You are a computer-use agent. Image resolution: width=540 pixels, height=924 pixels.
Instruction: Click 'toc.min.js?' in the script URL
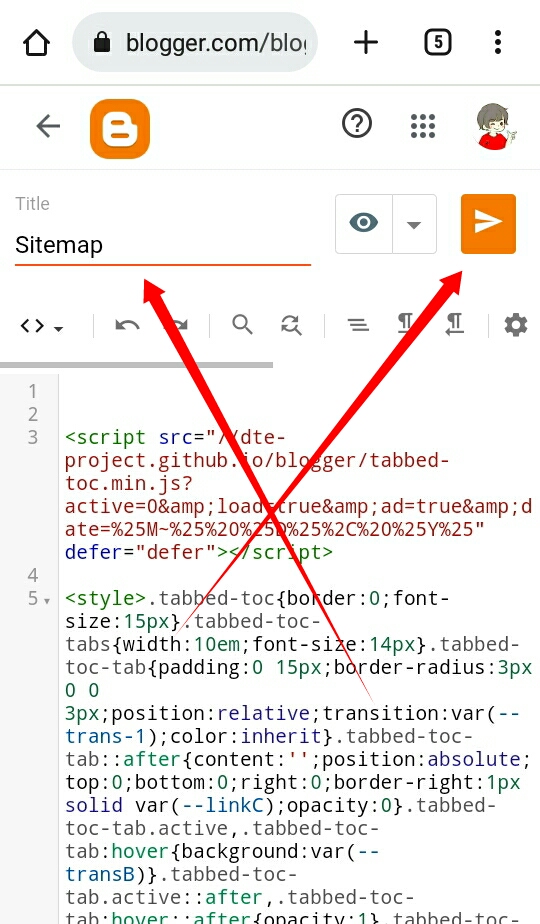[x=129, y=483]
